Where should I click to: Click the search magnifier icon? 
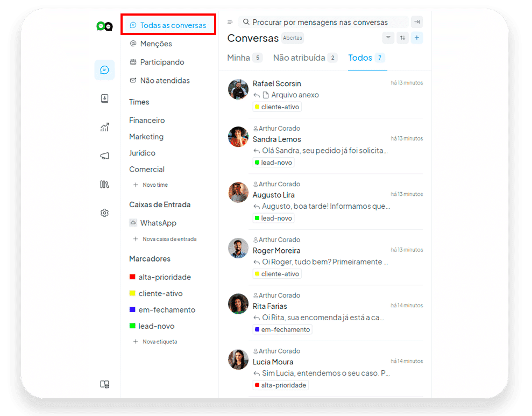pos(246,22)
